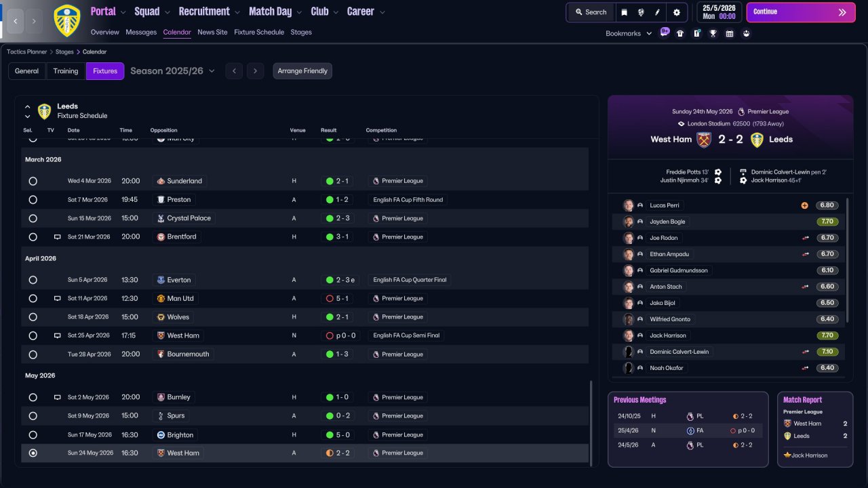Open the bookmark icon in the top toolbar
The image size is (868, 488).
[x=625, y=12]
